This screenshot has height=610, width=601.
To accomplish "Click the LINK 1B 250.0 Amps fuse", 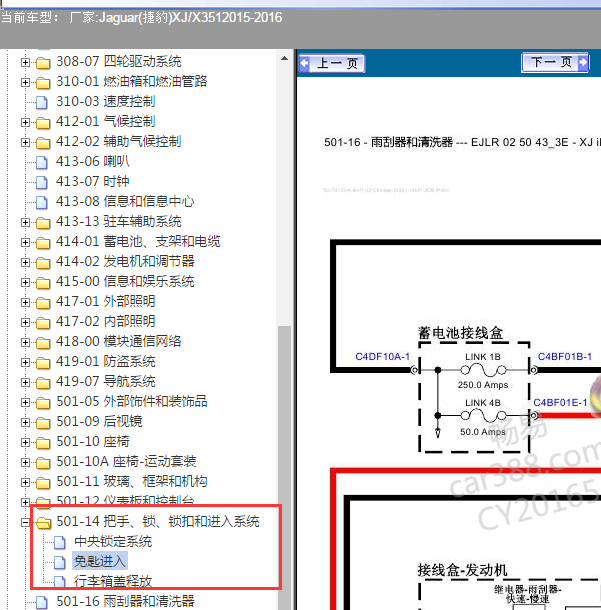I will (483, 370).
